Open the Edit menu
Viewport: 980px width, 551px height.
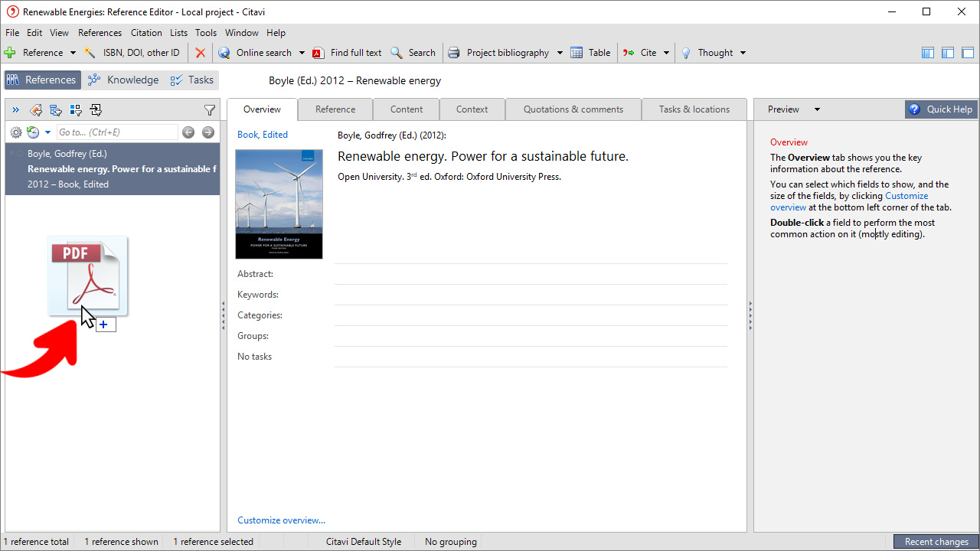pyautogui.click(x=34, y=33)
